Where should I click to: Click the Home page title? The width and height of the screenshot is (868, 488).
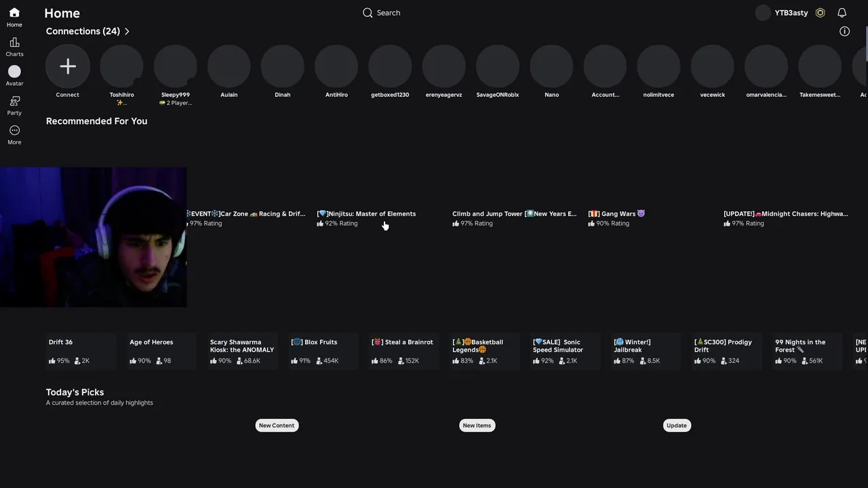coord(62,13)
